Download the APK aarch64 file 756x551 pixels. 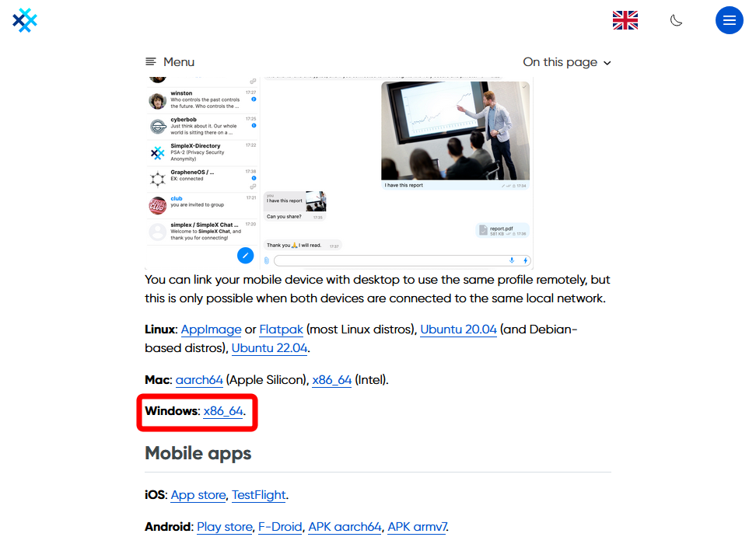tap(345, 527)
